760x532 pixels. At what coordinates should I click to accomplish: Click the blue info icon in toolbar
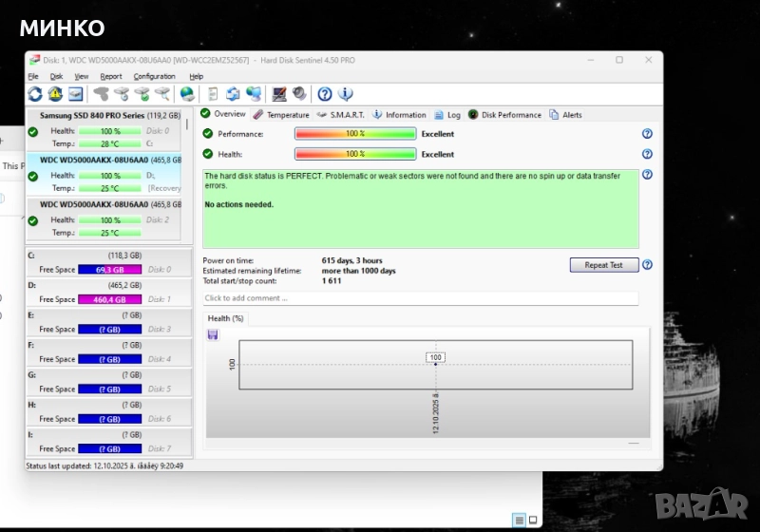click(x=346, y=94)
